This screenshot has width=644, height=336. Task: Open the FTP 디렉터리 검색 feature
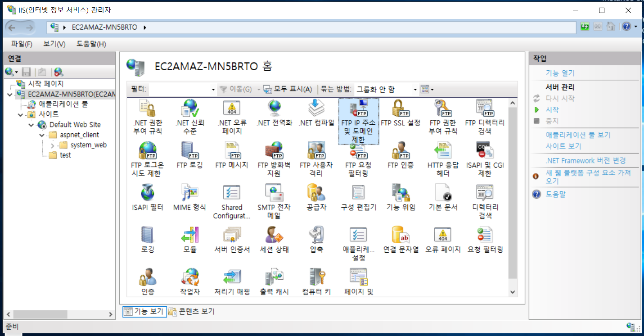[485, 117]
